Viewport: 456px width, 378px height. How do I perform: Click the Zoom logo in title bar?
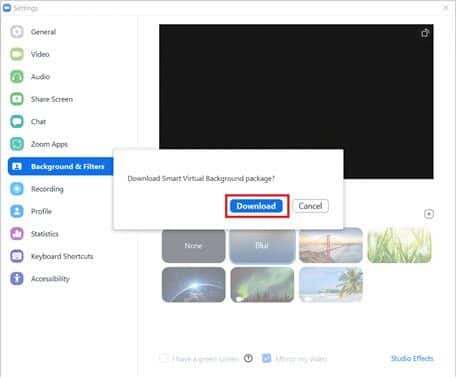6,8
